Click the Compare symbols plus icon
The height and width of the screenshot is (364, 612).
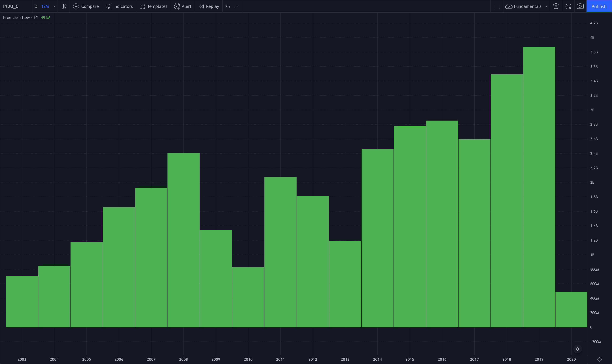point(76,6)
